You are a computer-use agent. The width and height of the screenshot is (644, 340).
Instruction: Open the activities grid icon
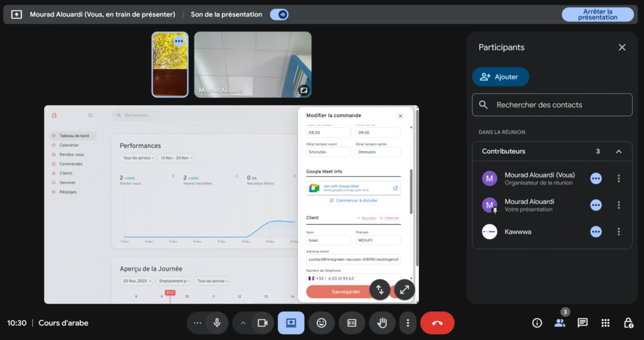[x=605, y=323]
